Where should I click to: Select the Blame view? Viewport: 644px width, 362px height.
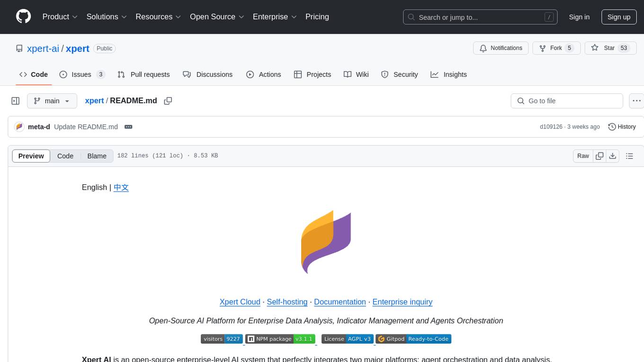(97, 156)
